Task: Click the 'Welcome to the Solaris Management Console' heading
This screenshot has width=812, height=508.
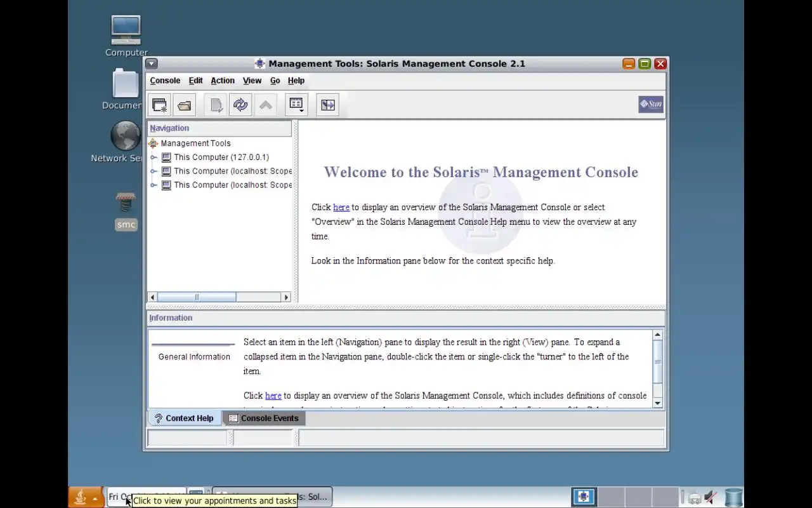Action: point(481,172)
